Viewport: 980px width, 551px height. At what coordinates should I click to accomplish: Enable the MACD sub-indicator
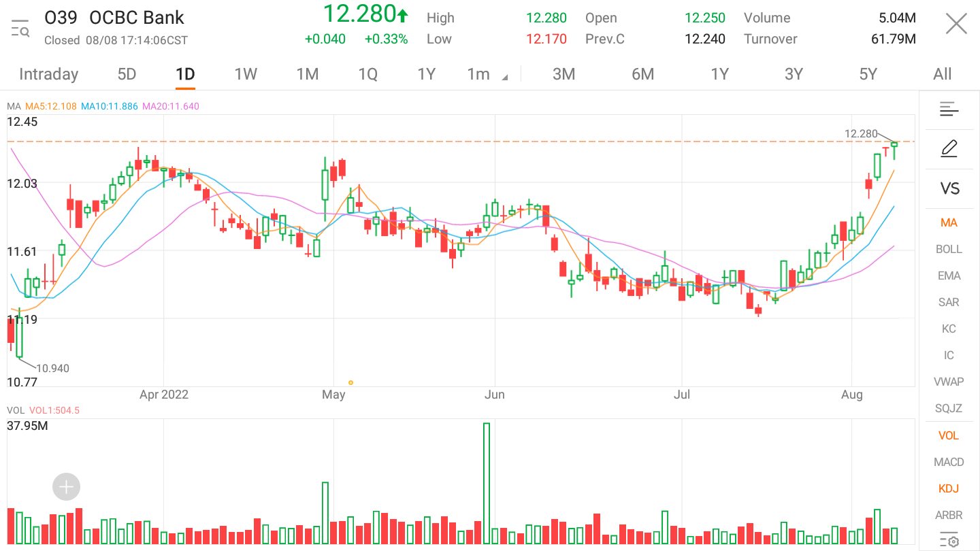pos(949,462)
